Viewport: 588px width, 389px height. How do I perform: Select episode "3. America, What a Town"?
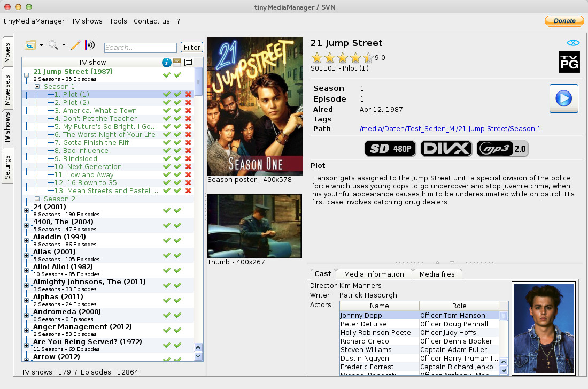tap(96, 110)
